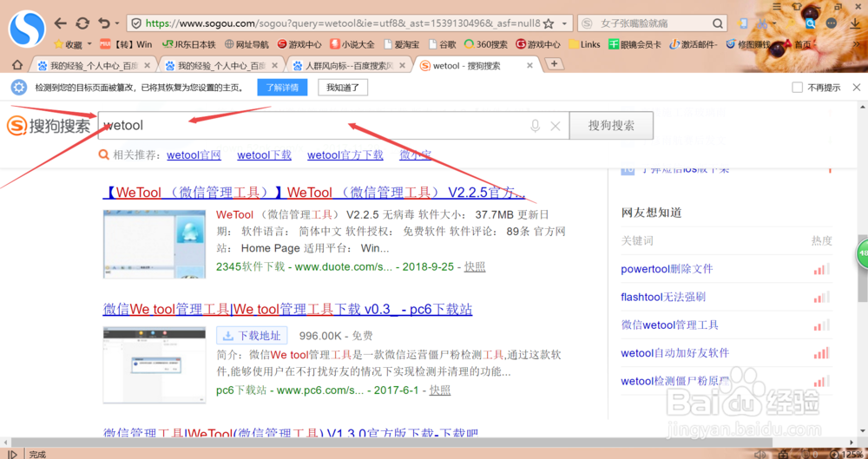This screenshot has height=459, width=868.
Task: Click the undo closed tab arrow
Action: (x=104, y=23)
